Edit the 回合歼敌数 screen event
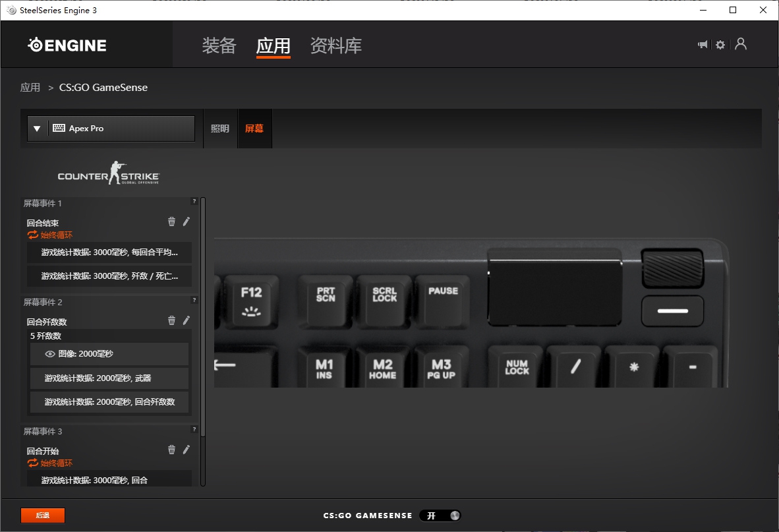Screen dimensions: 779x532 pos(187,320)
